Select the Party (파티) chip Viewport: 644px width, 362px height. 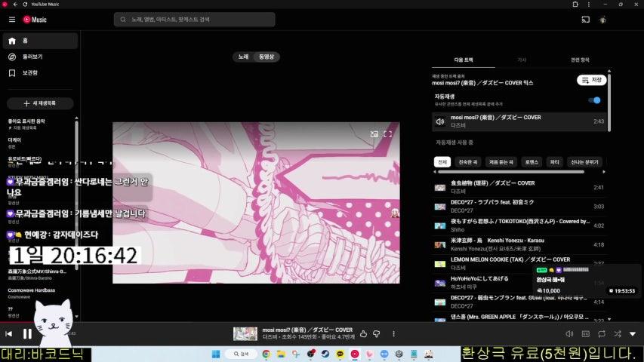(554, 162)
